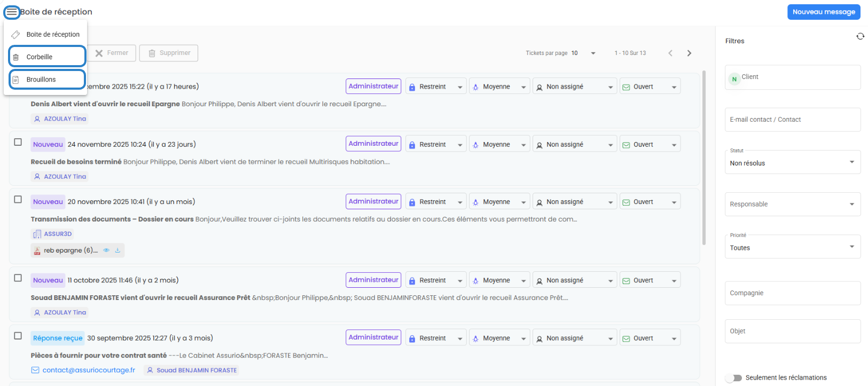Image resolution: width=868 pixels, height=386 pixels.
Task: Click the Souad BENJAMIN FORASTE contact tag
Action: [x=191, y=370]
